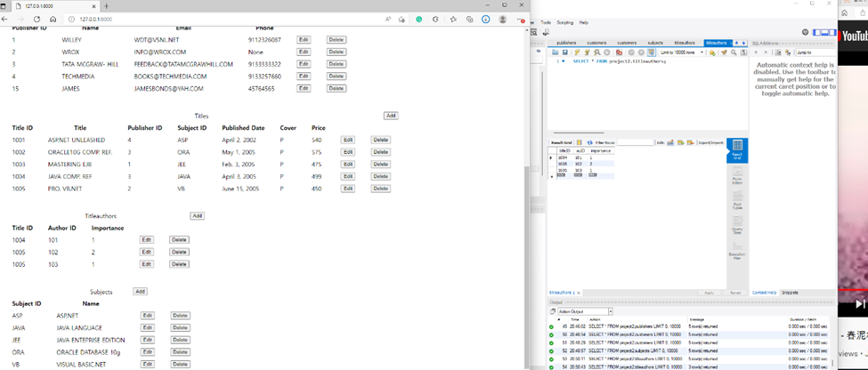Select the Result Grid side panel button
The width and height of the screenshot is (868, 370).
pyautogui.click(x=737, y=149)
